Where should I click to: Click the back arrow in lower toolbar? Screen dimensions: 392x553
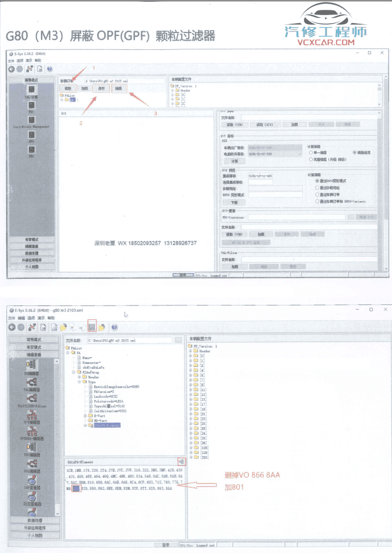tap(12, 328)
